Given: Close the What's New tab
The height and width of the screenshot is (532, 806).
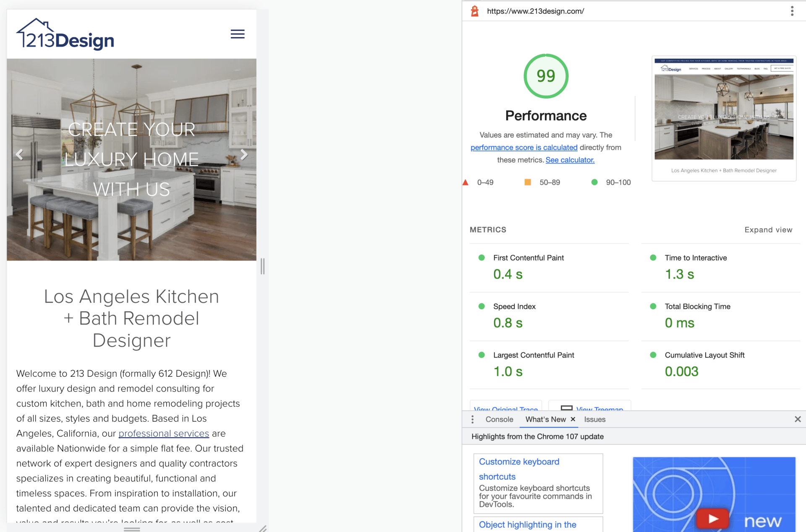Looking at the screenshot, I should click(573, 419).
